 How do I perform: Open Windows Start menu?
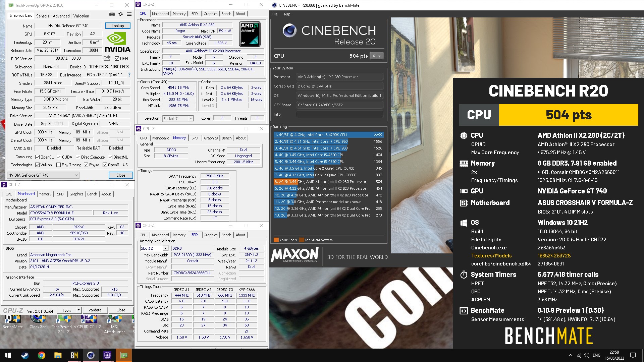tap(8, 355)
